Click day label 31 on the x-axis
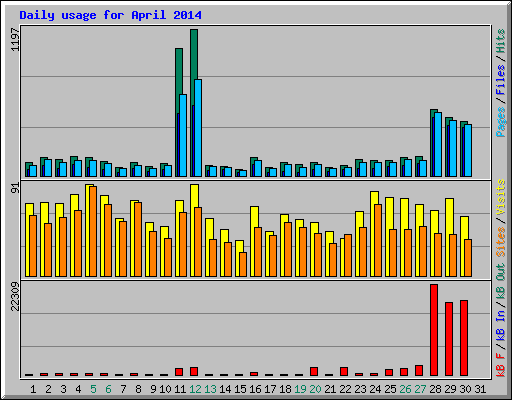Screen dimensions: 512x400 point(480,389)
